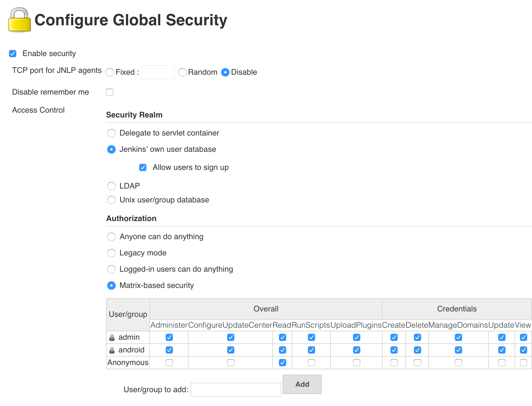
Task: Toggle Read permission for android
Action: pyautogui.click(x=283, y=350)
